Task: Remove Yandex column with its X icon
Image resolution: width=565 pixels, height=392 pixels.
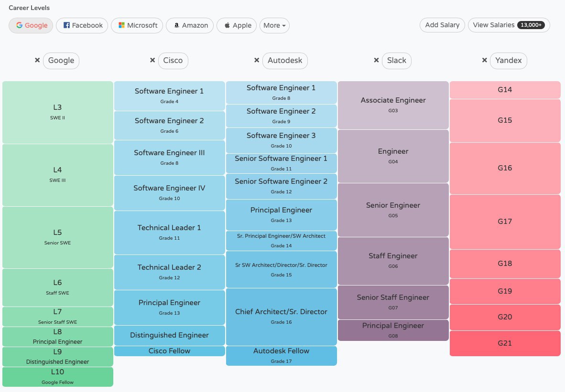Action: pyautogui.click(x=484, y=60)
